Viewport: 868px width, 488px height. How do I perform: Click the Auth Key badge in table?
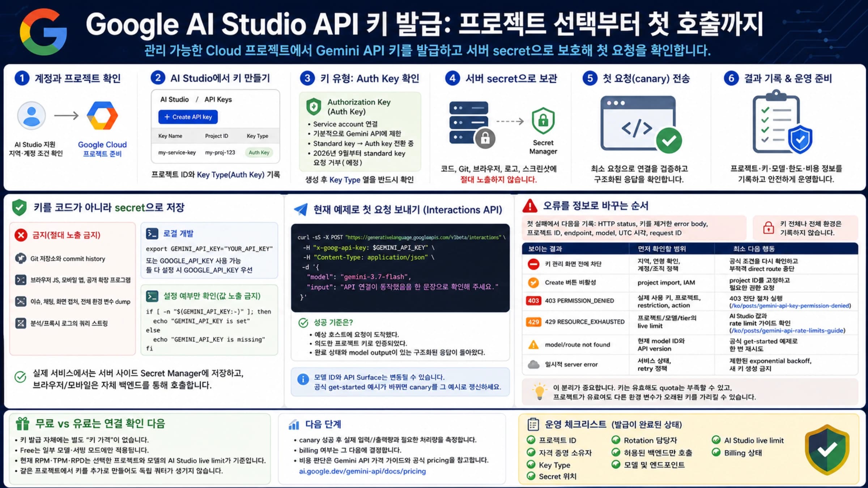tap(259, 153)
